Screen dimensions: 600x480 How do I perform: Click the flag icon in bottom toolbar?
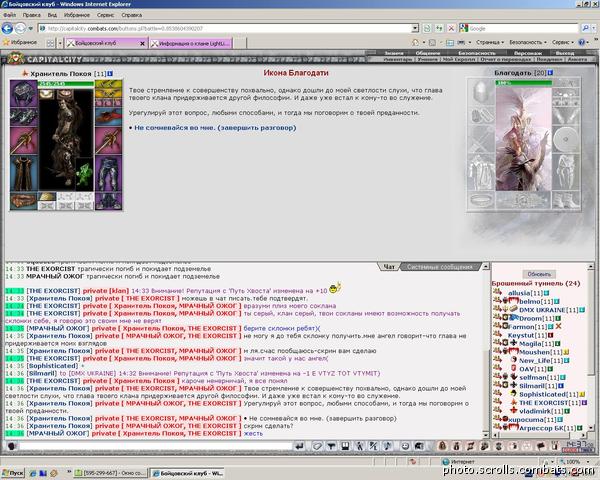541,446
